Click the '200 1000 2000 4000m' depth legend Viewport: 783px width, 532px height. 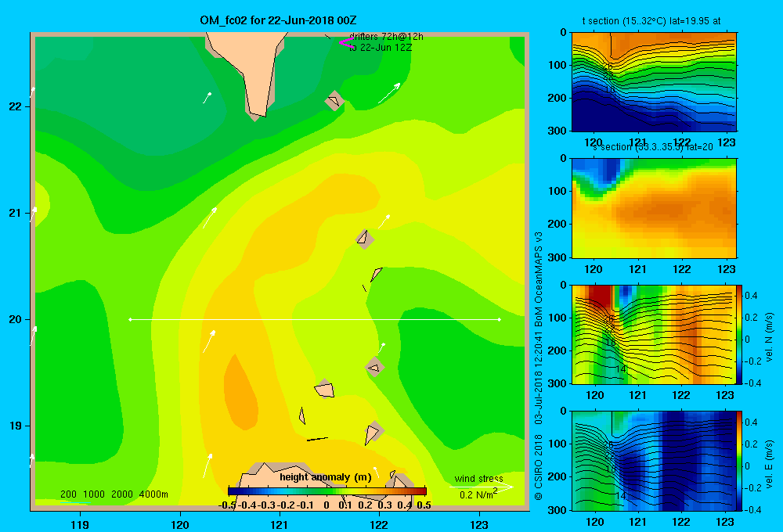pos(114,494)
